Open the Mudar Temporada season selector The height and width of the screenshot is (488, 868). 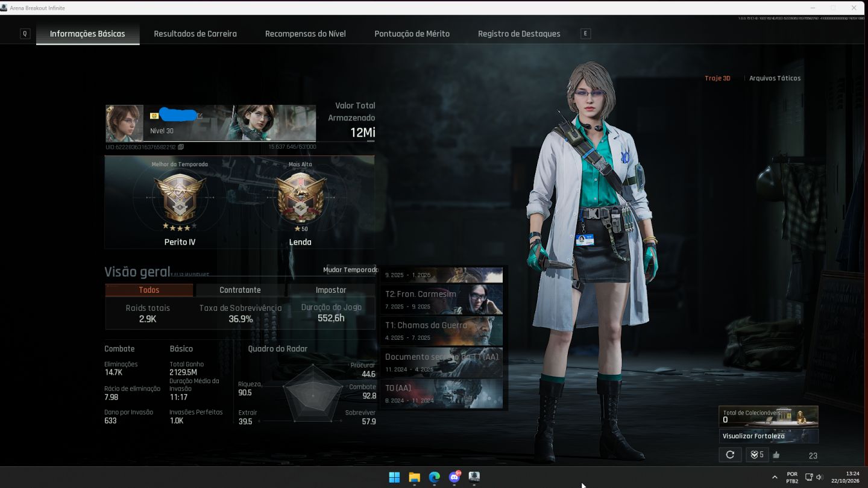point(351,269)
